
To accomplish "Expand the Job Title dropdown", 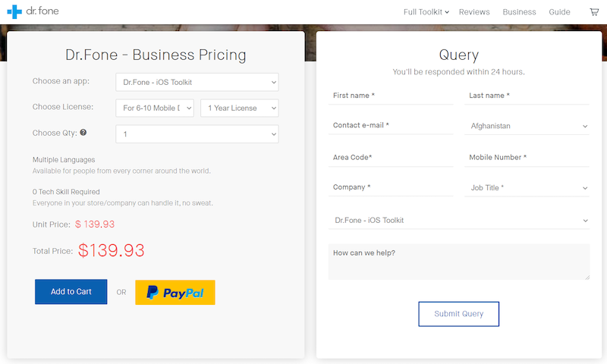I will tap(527, 188).
